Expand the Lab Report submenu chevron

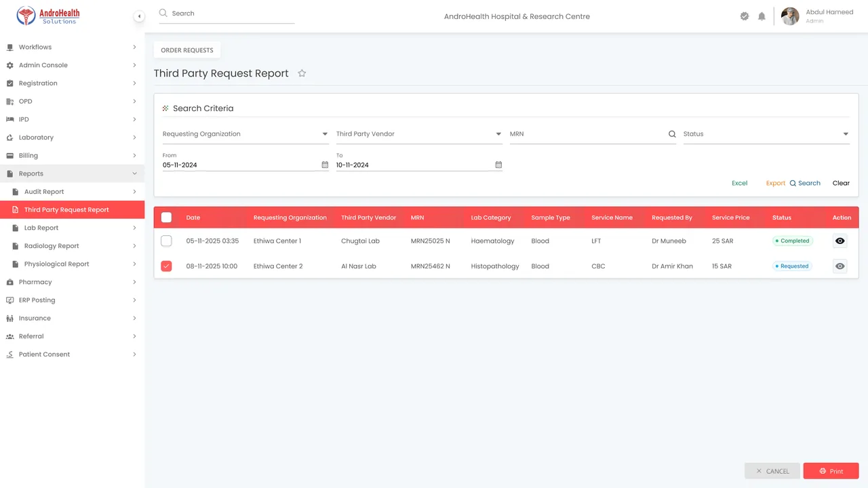click(x=134, y=228)
